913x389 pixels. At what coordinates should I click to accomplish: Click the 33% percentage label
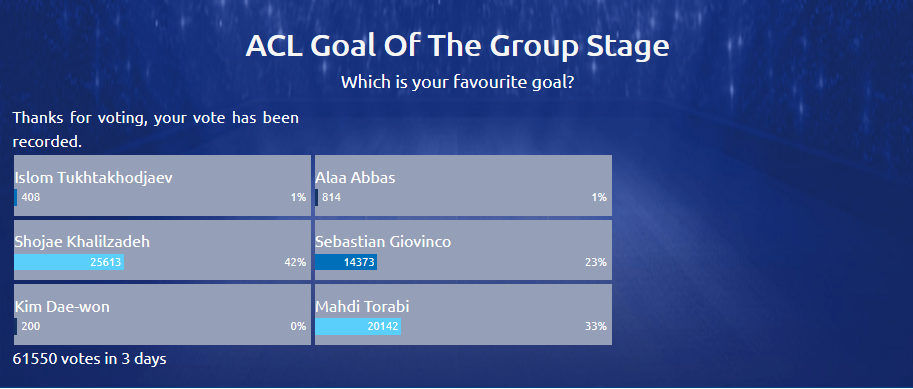click(x=596, y=327)
